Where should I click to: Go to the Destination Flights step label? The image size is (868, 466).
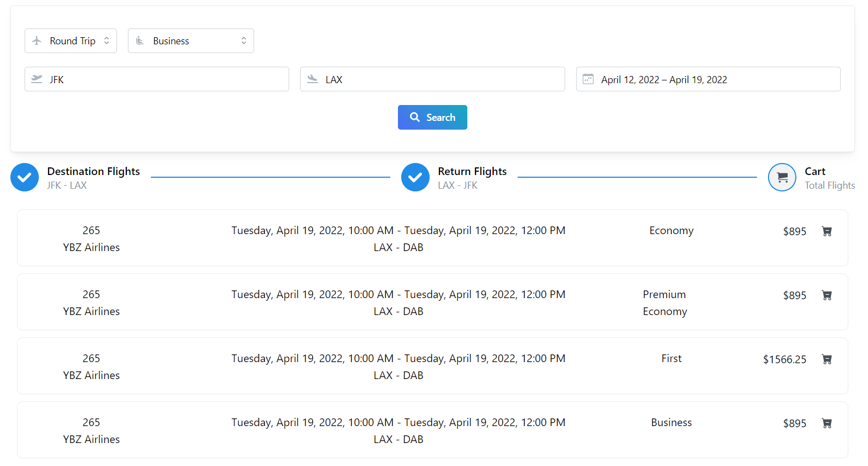tap(93, 171)
